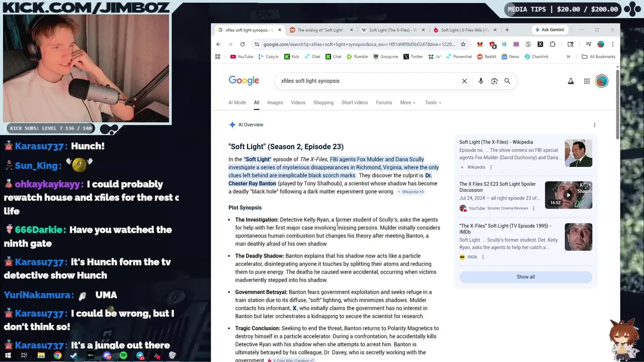Open the Google account avatar
The height and width of the screenshot is (362, 644).
pos(602,81)
